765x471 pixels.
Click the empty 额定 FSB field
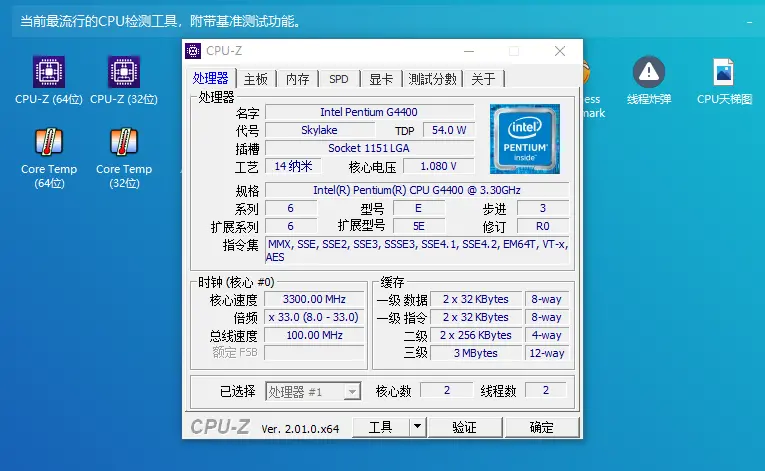314,352
